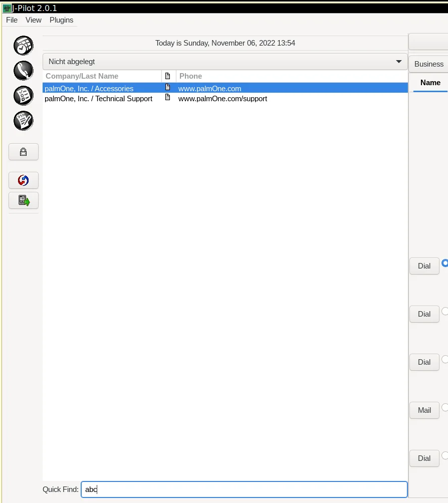The image size is (448, 503).
Task: Expand the 'Nicht abgelegt' category dropdown
Action: click(225, 62)
